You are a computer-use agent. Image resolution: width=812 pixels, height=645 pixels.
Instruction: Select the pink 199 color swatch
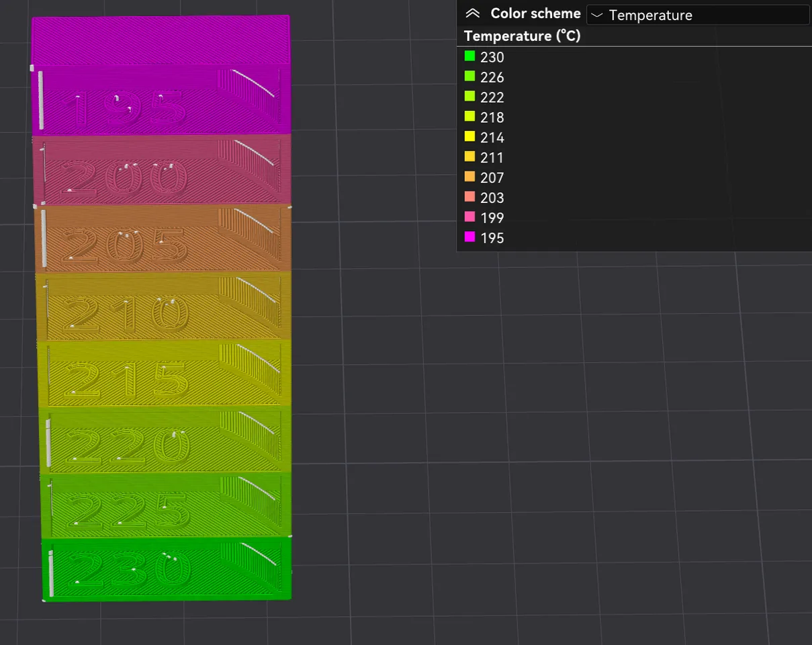pos(469,218)
